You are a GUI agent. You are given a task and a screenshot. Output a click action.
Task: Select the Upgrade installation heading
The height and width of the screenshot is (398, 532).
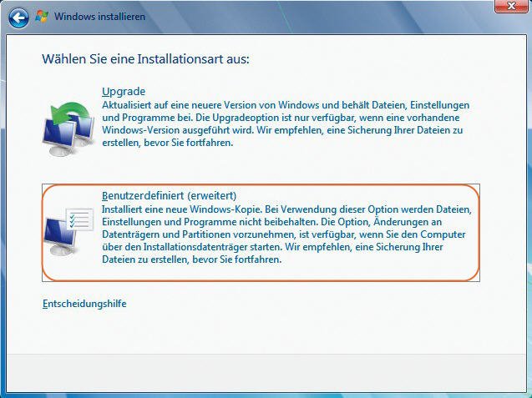tap(124, 92)
